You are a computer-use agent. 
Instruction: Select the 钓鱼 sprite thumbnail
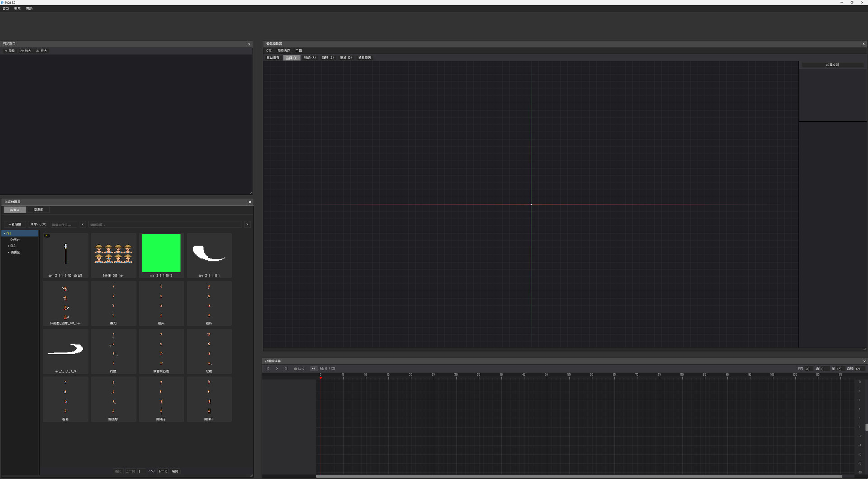coord(113,351)
